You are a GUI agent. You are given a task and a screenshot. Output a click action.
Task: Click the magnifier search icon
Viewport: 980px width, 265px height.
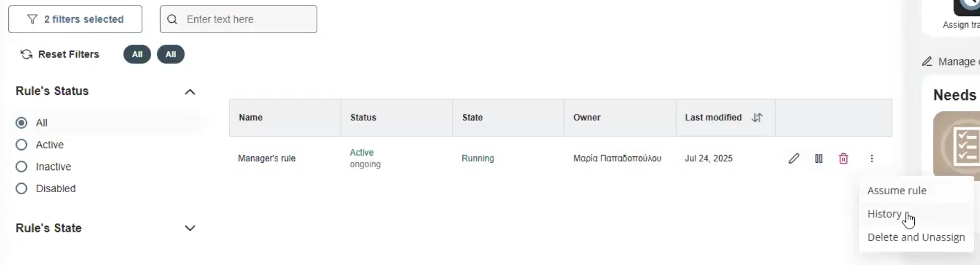pyautogui.click(x=172, y=19)
